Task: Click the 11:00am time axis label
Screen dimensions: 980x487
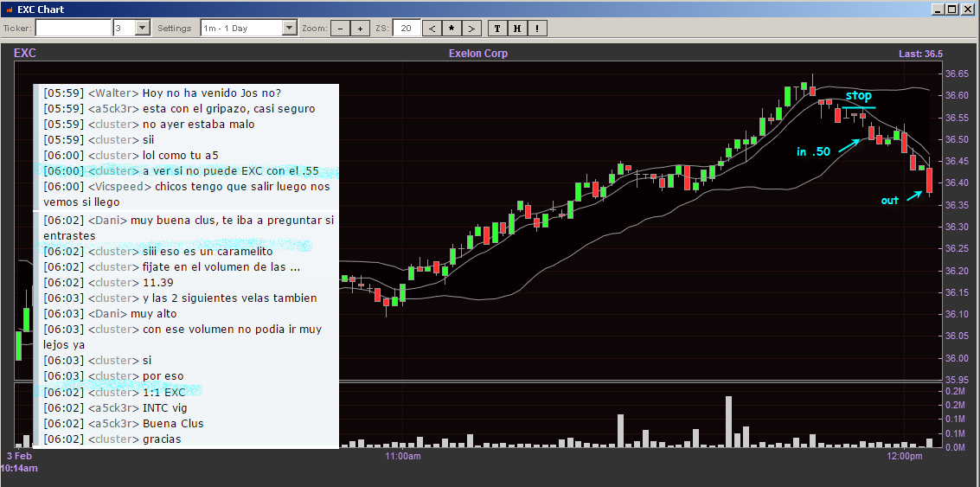Action: 403,457
